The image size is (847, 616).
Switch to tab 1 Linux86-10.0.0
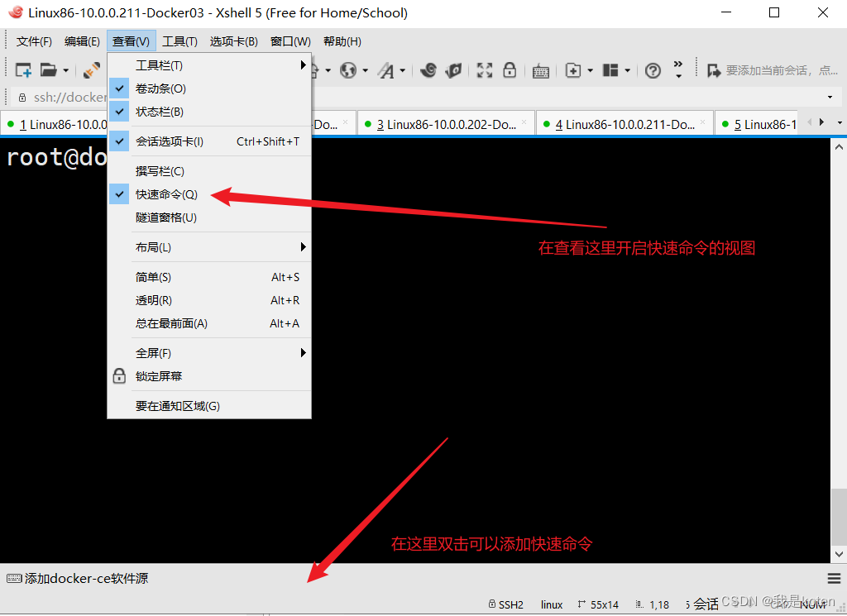[54, 124]
